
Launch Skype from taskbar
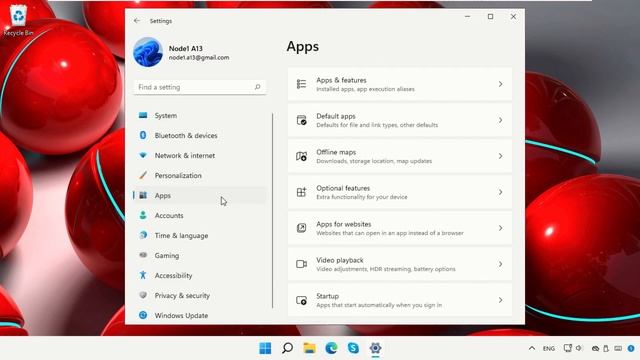coord(353,348)
